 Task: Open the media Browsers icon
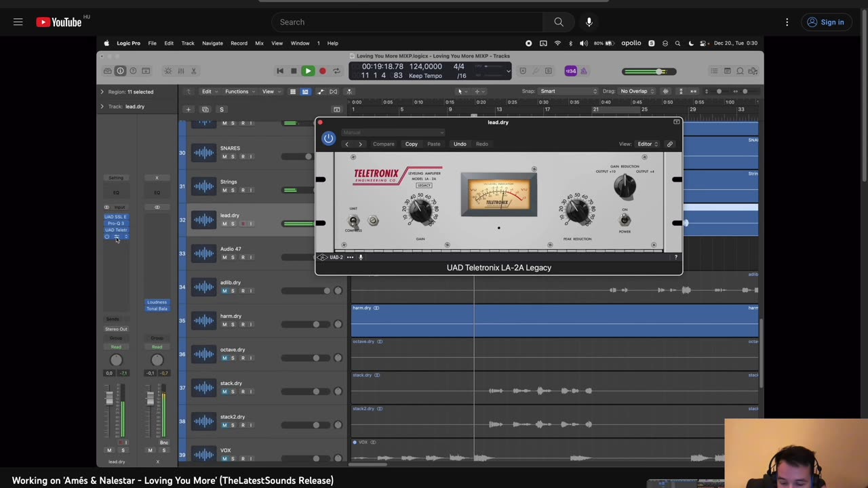(x=753, y=70)
